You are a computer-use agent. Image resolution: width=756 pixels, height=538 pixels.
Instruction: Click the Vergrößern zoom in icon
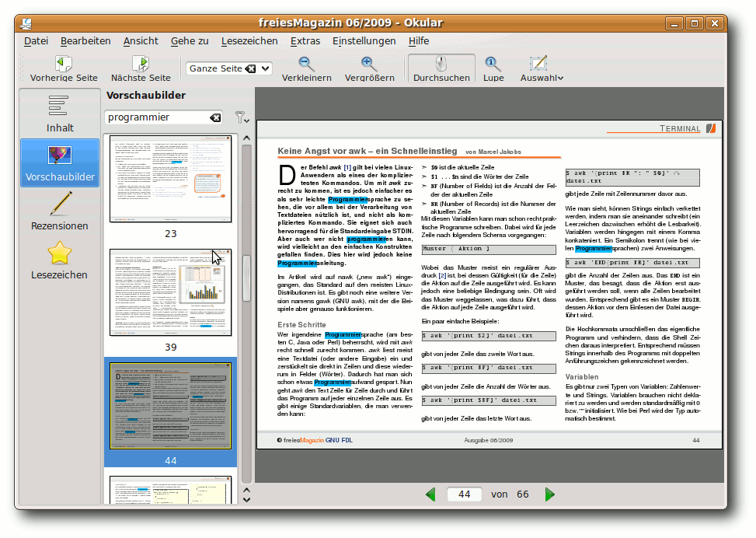(369, 69)
